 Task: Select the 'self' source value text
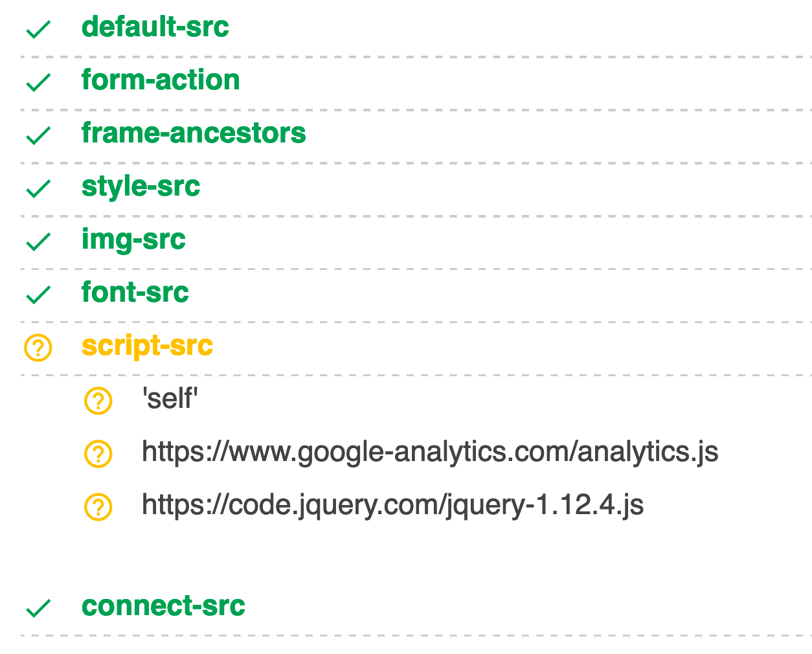coord(170,398)
